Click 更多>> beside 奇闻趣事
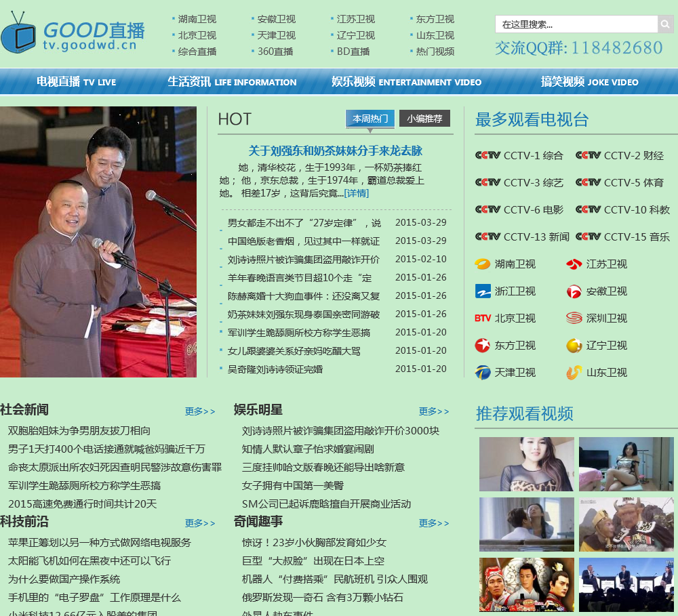The width and height of the screenshot is (678, 616). [x=434, y=523]
